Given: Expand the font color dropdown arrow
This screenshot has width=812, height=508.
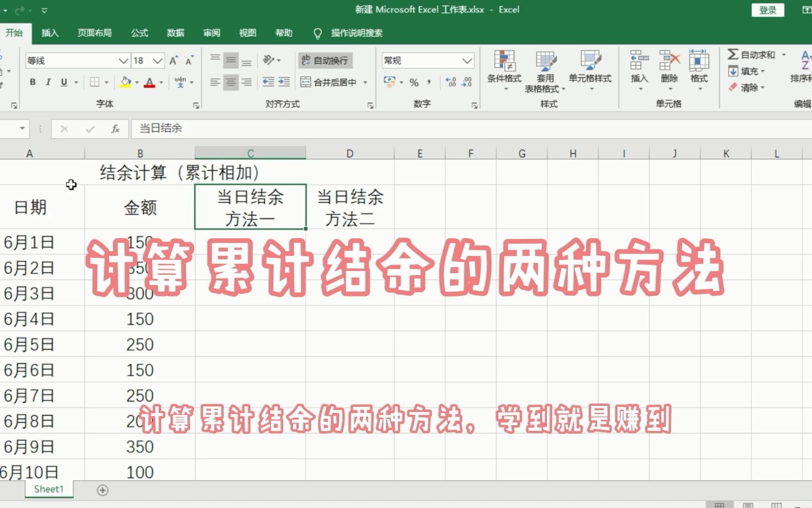Looking at the screenshot, I should [x=161, y=82].
